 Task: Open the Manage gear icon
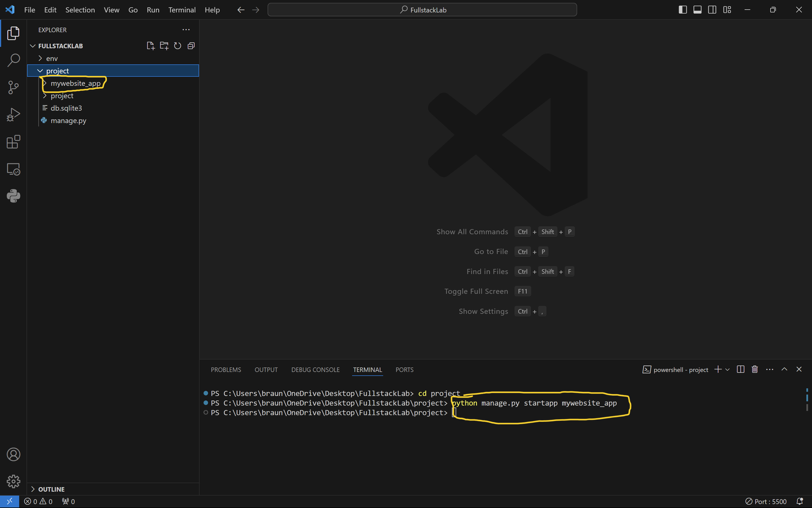click(14, 481)
